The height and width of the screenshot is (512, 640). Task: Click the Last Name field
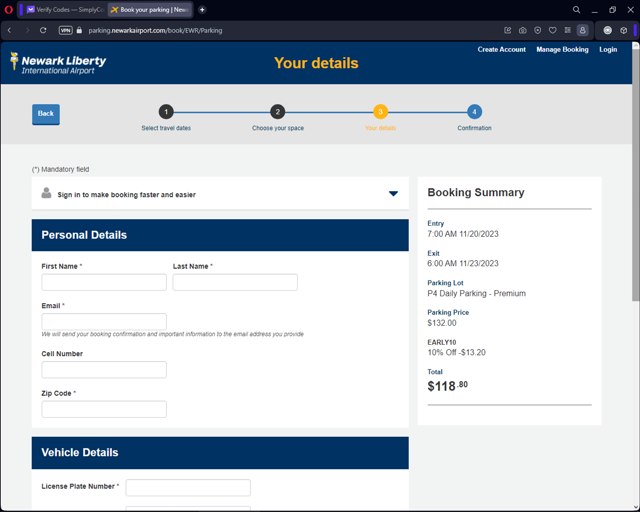tap(235, 282)
